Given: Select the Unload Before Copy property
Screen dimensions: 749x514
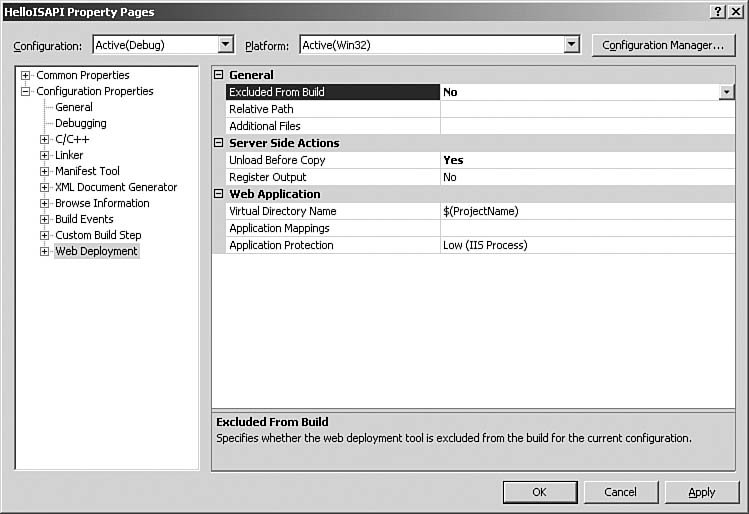Looking at the screenshot, I should tap(332, 160).
